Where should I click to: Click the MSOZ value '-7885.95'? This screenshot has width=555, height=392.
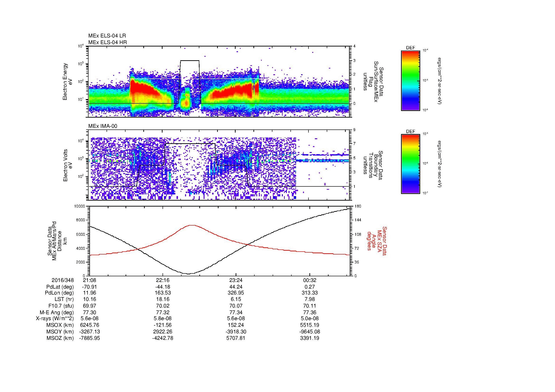click(x=90, y=338)
